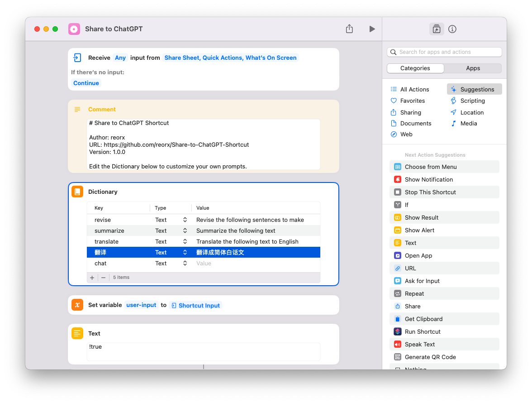Select Suggestions category
This screenshot has width=532, height=403.
point(474,89)
